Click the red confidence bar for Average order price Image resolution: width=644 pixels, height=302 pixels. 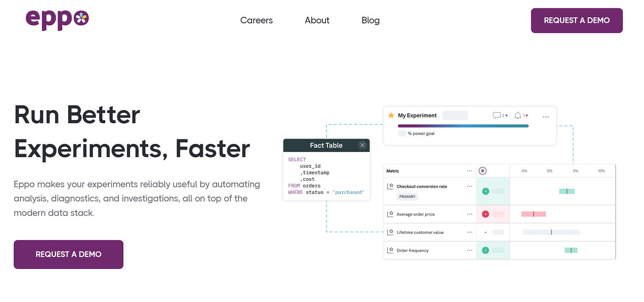[x=533, y=214]
